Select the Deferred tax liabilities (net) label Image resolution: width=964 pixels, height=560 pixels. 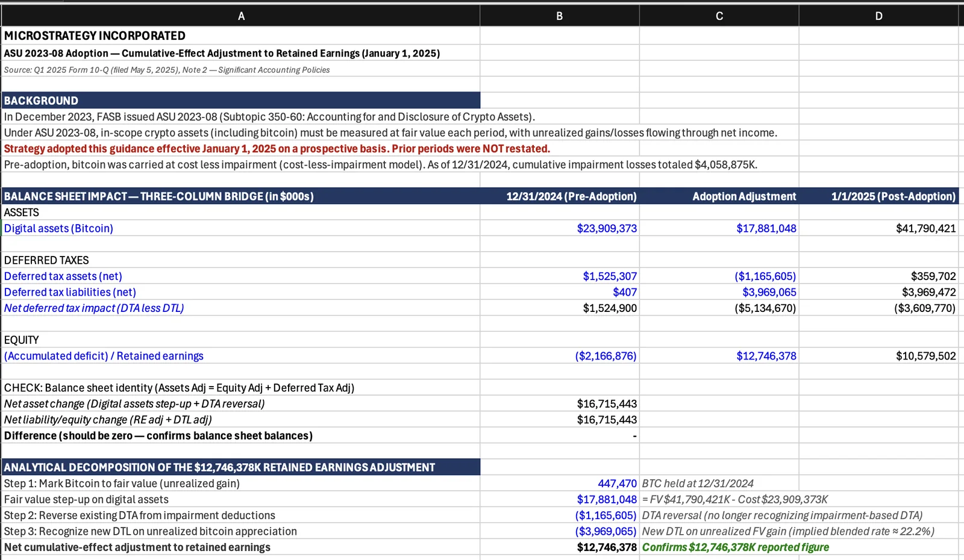tap(241, 292)
